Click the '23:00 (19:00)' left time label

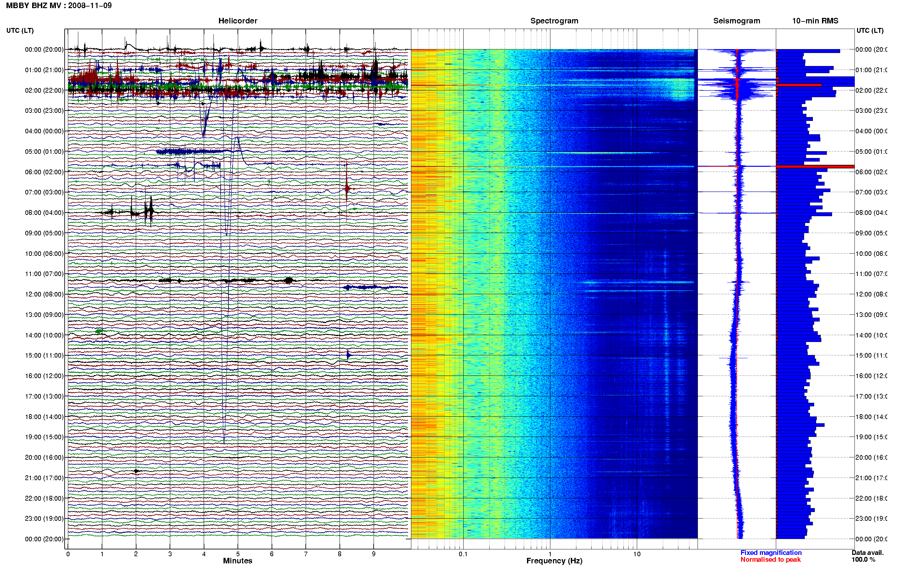[44, 519]
